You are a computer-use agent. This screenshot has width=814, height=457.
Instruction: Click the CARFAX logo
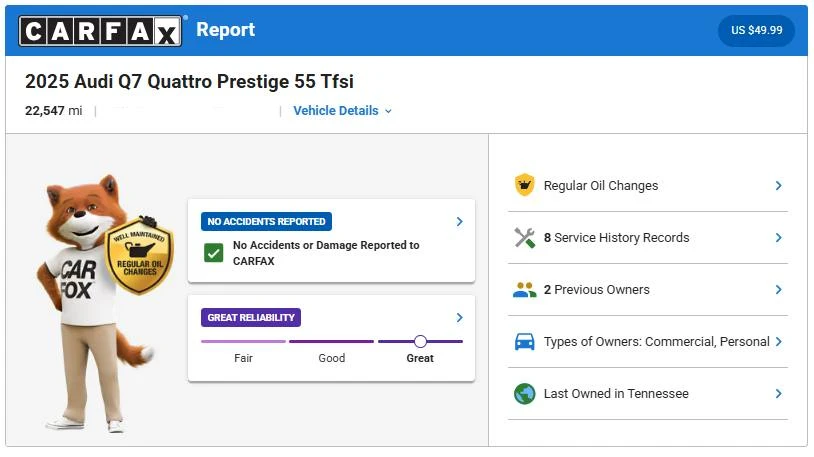[x=100, y=31]
